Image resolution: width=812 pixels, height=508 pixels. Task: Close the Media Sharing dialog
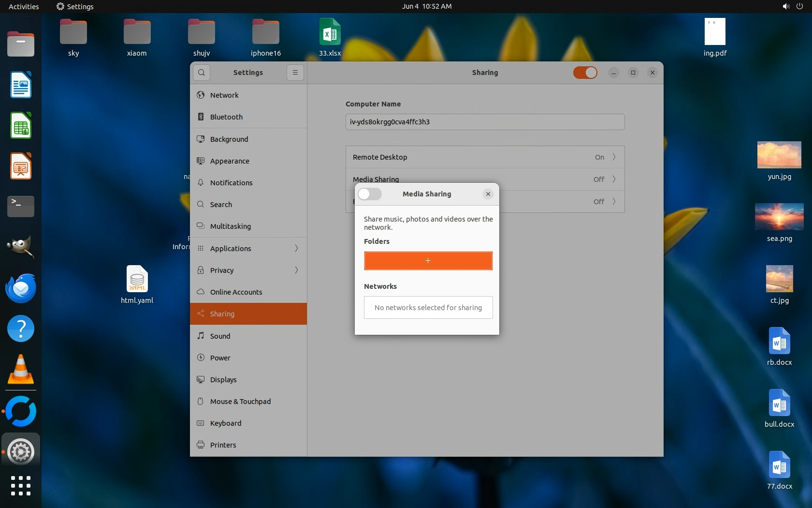pyautogui.click(x=488, y=194)
